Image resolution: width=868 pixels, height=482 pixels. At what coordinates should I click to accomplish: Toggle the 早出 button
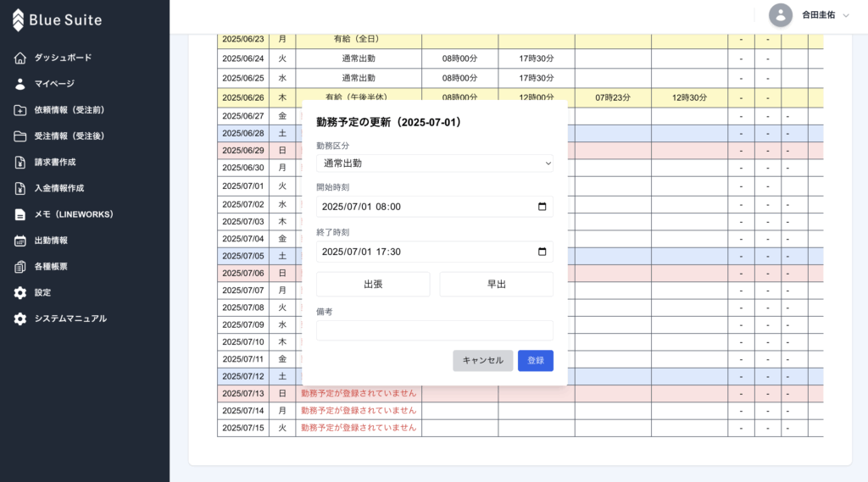click(497, 285)
